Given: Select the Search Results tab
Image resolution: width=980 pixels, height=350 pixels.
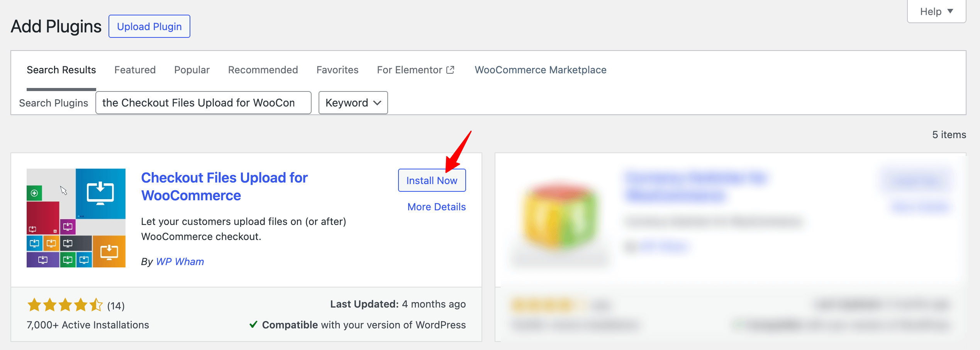Looking at the screenshot, I should tap(61, 70).
